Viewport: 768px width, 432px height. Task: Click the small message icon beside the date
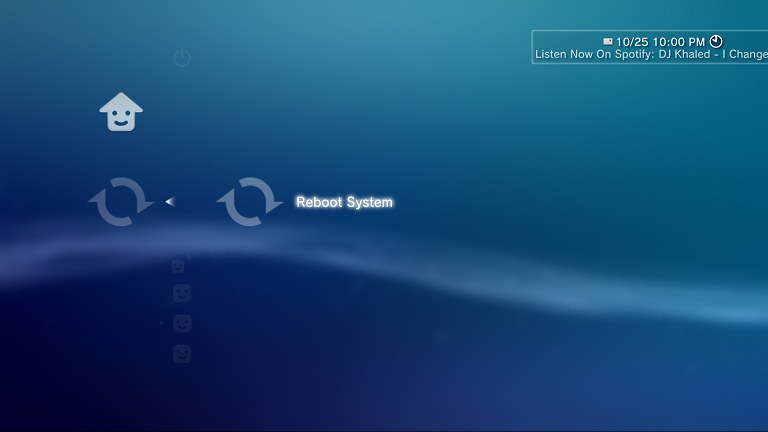pyautogui.click(x=607, y=42)
